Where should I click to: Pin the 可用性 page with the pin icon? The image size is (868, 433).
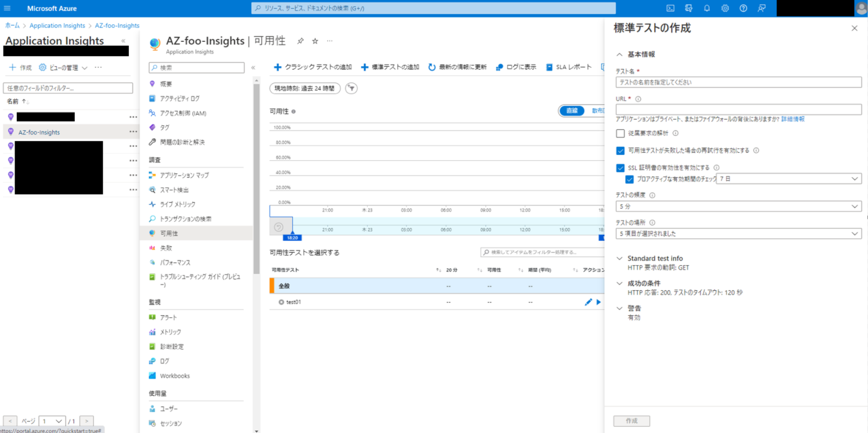point(300,41)
